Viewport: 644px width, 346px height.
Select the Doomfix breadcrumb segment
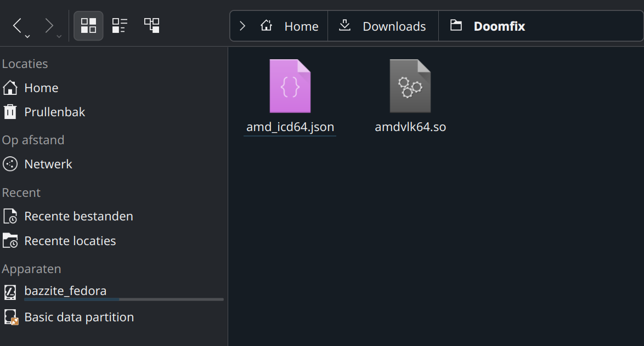click(x=488, y=26)
